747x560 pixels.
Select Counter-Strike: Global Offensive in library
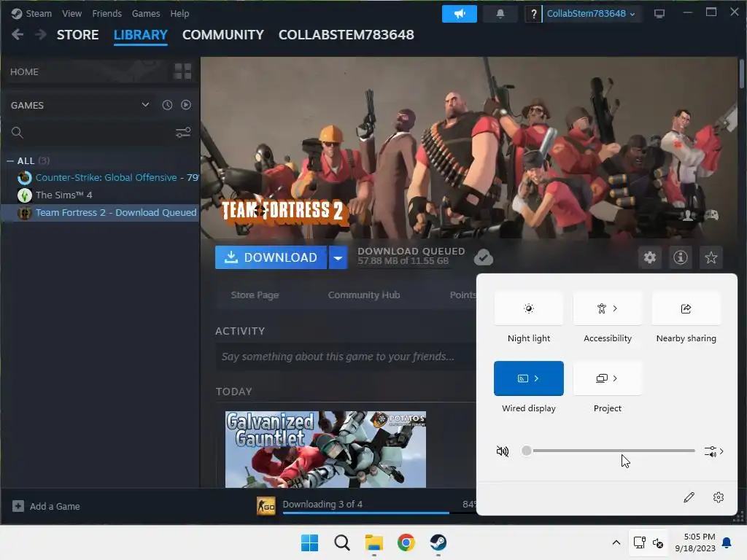(x=108, y=178)
